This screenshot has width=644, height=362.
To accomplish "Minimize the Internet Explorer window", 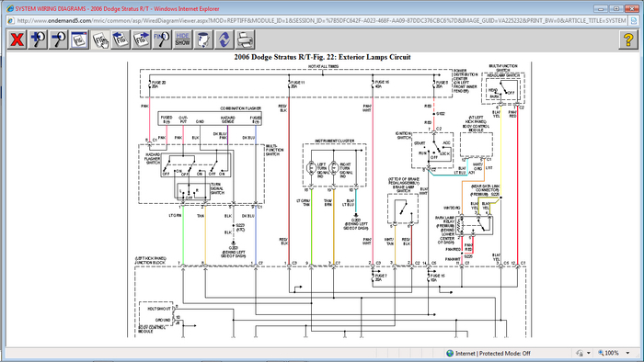I will 601,8.
